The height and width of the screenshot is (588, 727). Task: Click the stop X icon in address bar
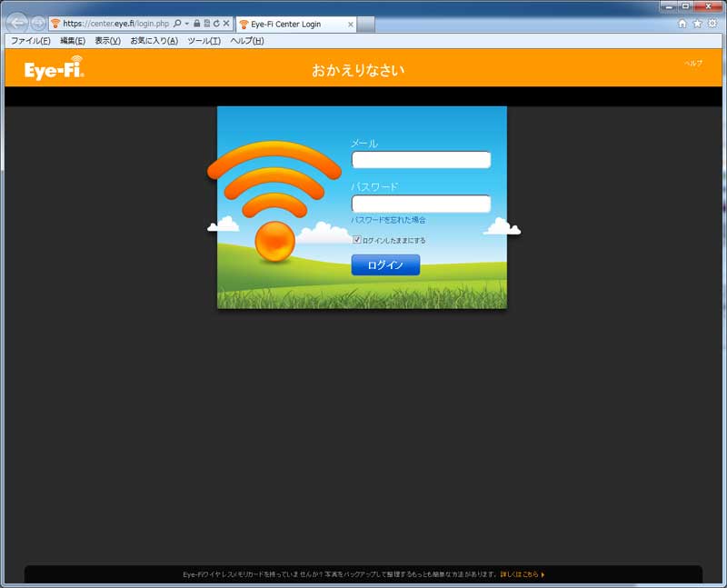[226, 24]
